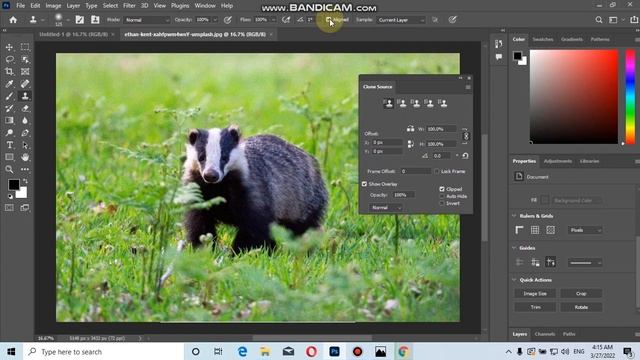The width and height of the screenshot is (640, 360).
Task: Select the Horizontal Type tool
Action: pos(9,145)
